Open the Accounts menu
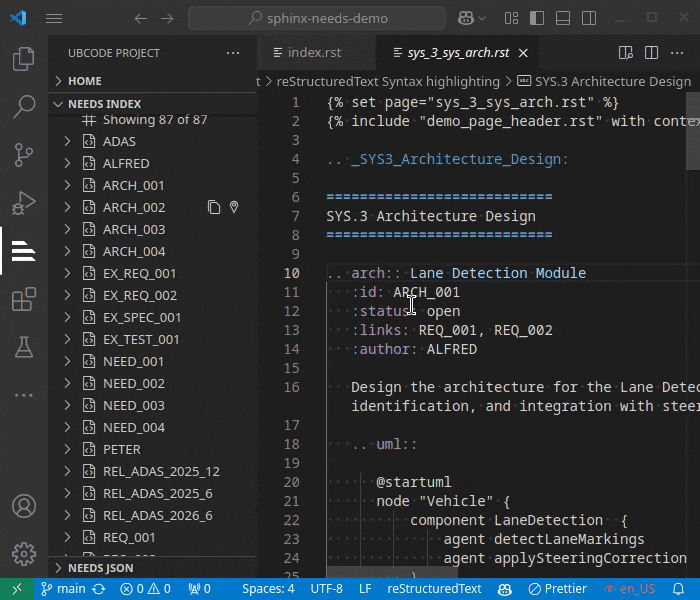700x600 pixels. [x=24, y=506]
